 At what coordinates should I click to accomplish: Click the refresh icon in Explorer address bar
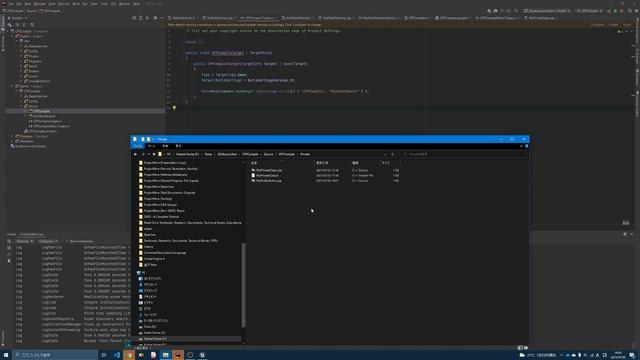click(393, 154)
